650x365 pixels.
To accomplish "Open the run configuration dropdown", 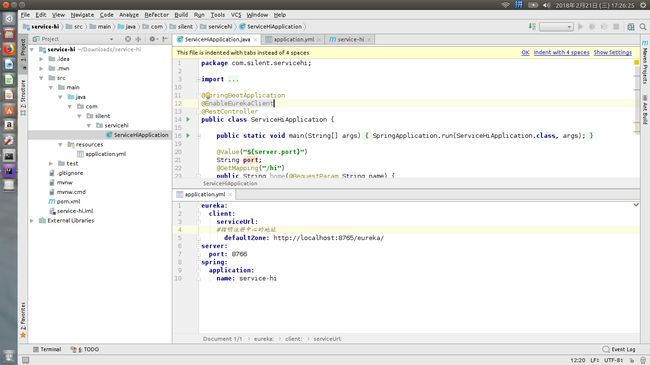I will (x=556, y=27).
